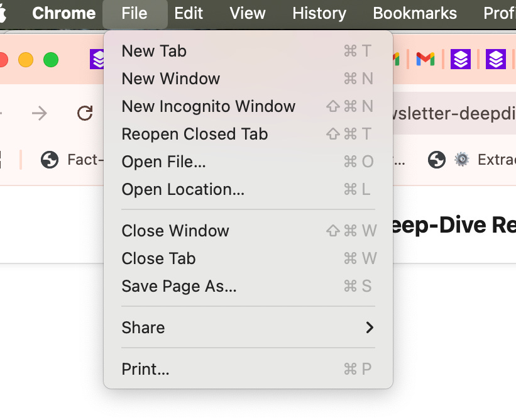Image resolution: width=516 pixels, height=420 pixels.
Task: Open the History menu
Action: [x=319, y=13]
